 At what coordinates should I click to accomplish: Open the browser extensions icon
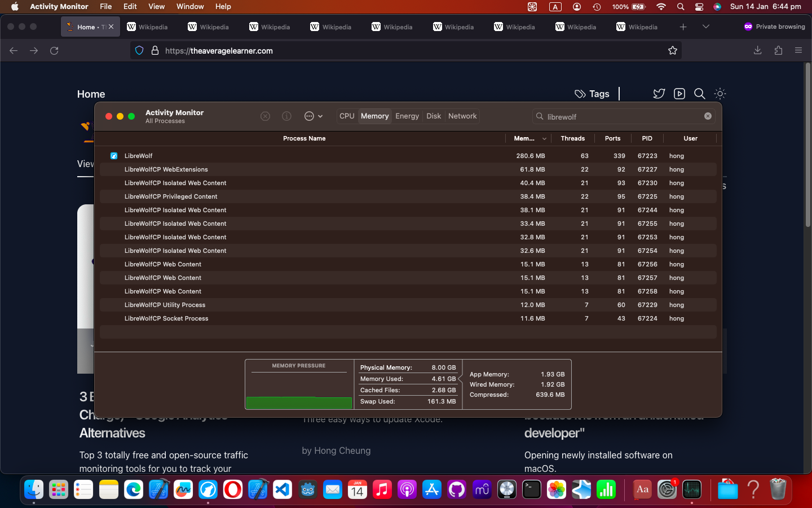(x=778, y=51)
